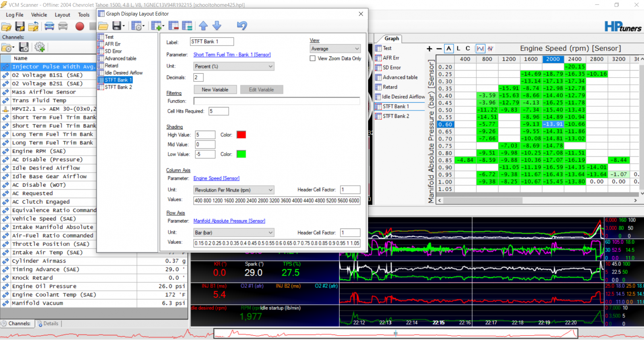Click the Edit Variable button

click(x=261, y=90)
